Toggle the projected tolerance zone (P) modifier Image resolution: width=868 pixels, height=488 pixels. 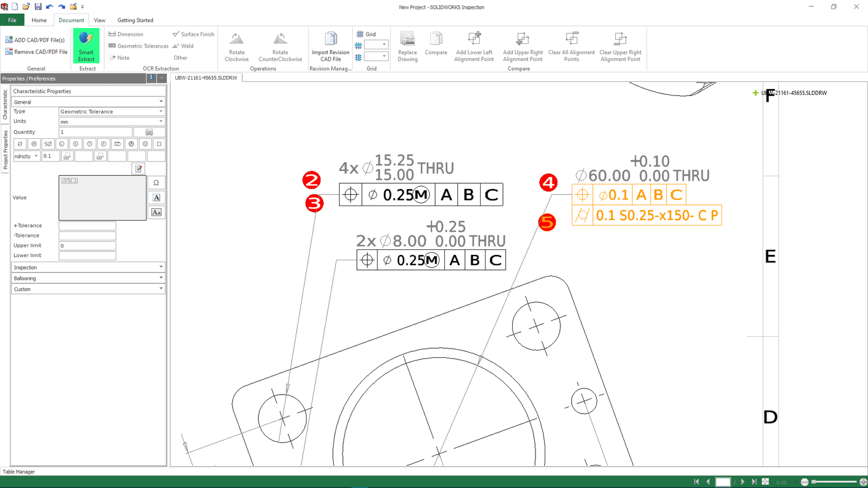[131, 144]
